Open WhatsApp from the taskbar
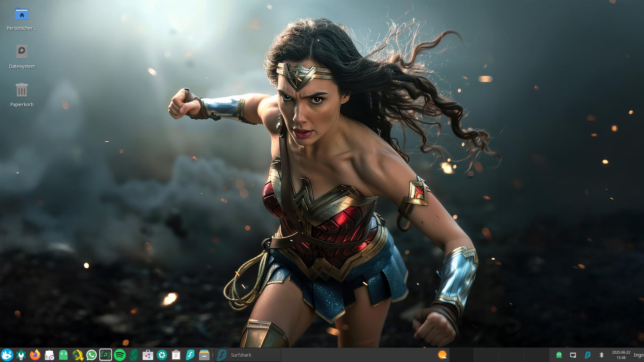 pos(92,355)
